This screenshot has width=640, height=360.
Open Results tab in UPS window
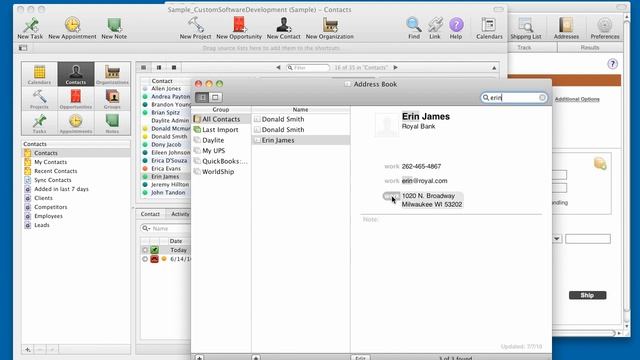click(x=590, y=48)
